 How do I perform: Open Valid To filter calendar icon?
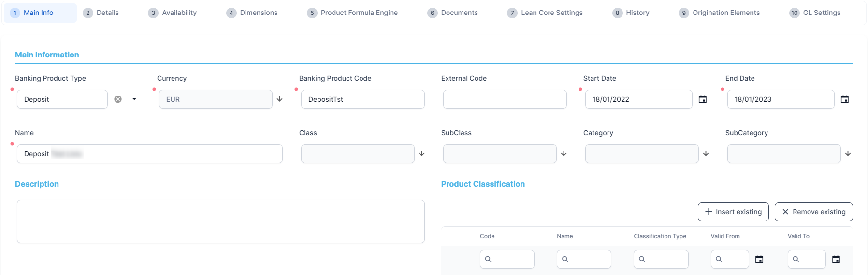[x=836, y=260]
